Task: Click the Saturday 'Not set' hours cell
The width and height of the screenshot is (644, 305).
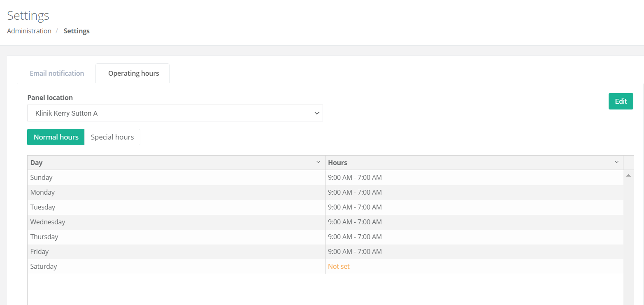Action: coord(339,266)
